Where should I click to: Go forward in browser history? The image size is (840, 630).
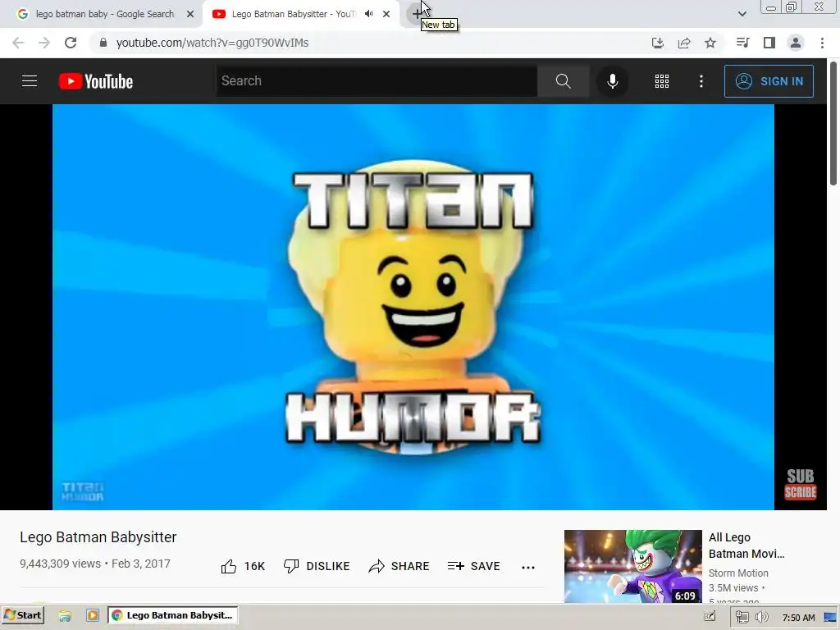pyautogui.click(x=44, y=43)
